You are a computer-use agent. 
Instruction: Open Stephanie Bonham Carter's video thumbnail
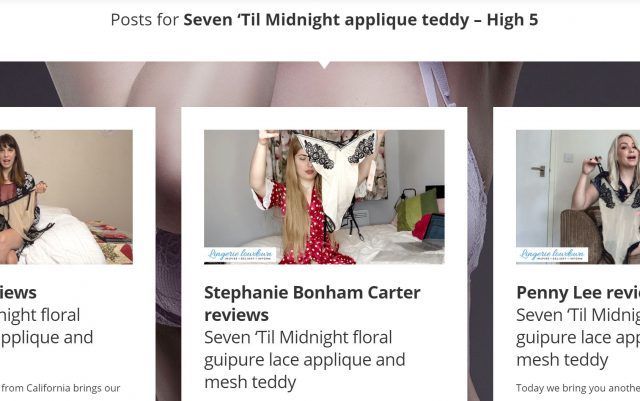(324, 197)
